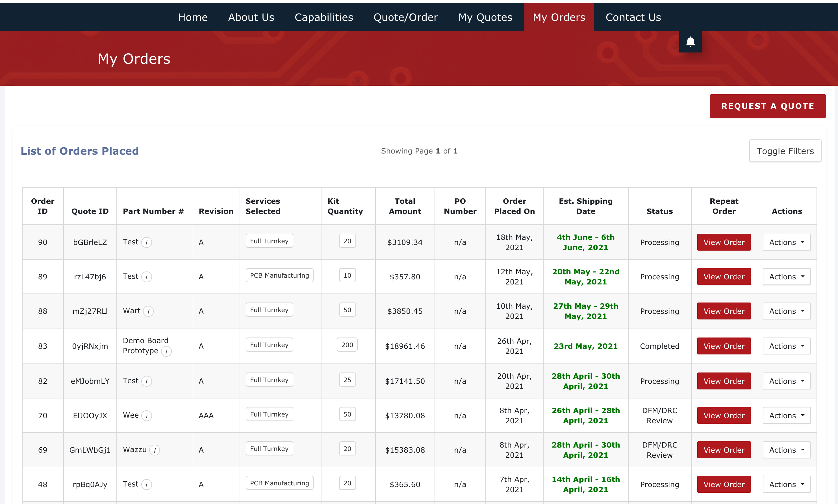This screenshot has height=504, width=838.
Task: Click the notification bell icon
Action: 690,42
